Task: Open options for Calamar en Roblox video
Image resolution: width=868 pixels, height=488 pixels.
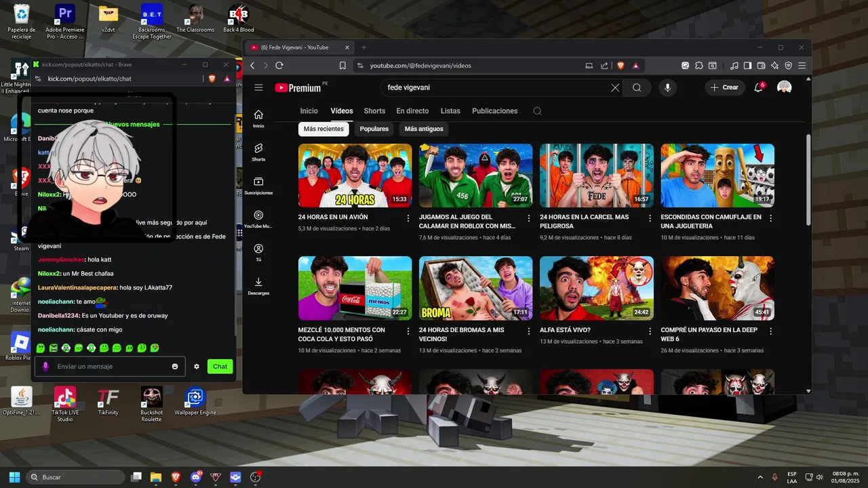Action: (x=529, y=218)
